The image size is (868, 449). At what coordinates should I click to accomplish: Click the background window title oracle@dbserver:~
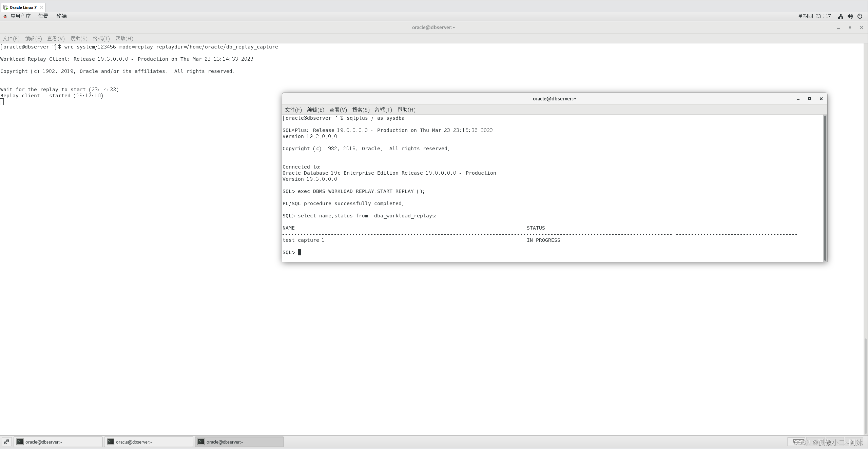[x=433, y=27]
